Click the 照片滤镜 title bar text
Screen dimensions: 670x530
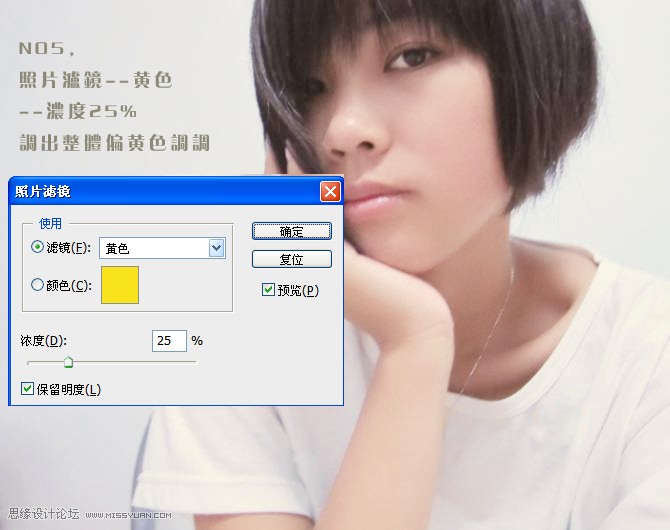(x=43, y=191)
